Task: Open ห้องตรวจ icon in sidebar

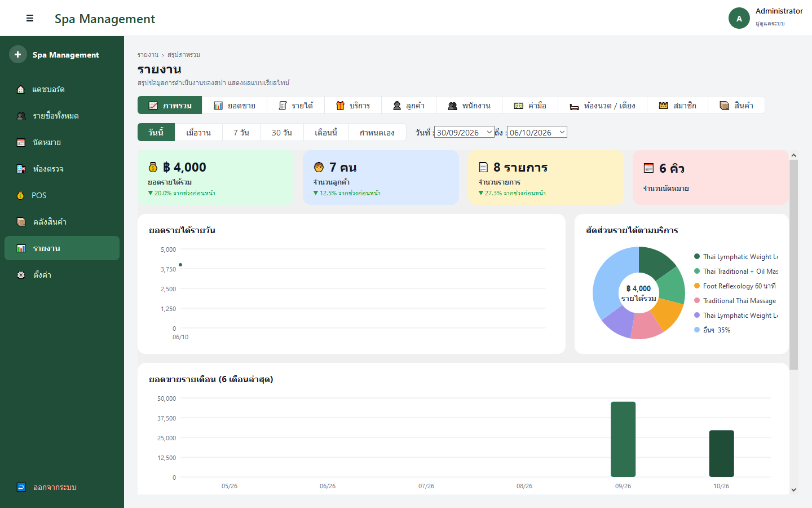Action: 21,169
